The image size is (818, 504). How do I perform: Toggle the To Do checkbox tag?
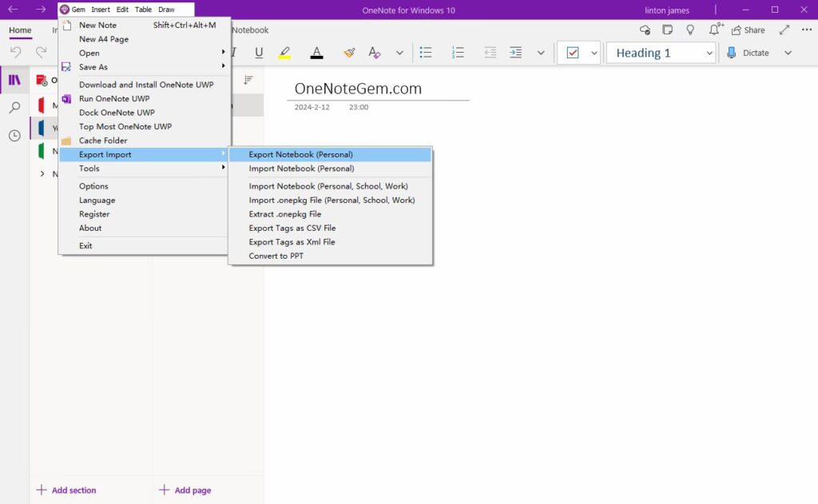572,53
